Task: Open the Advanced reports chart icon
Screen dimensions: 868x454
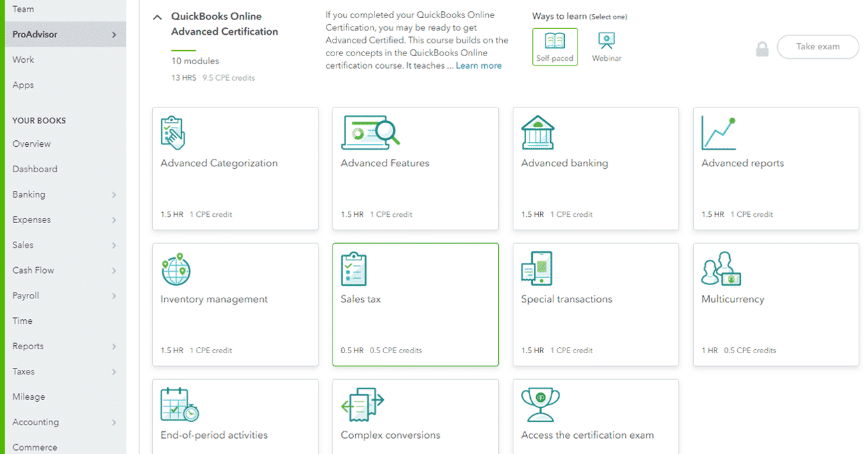Action: click(x=718, y=134)
